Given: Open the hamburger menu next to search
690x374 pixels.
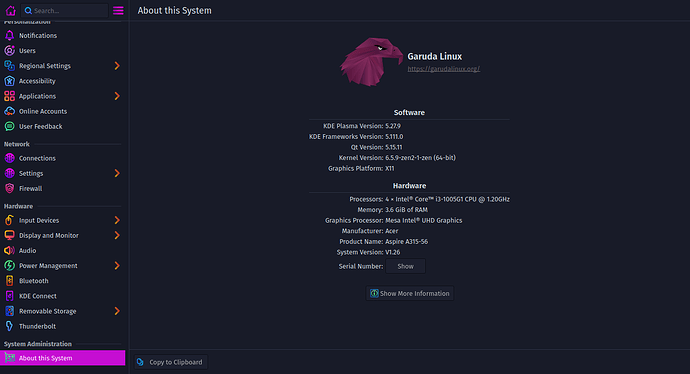Looking at the screenshot, I should (x=118, y=11).
